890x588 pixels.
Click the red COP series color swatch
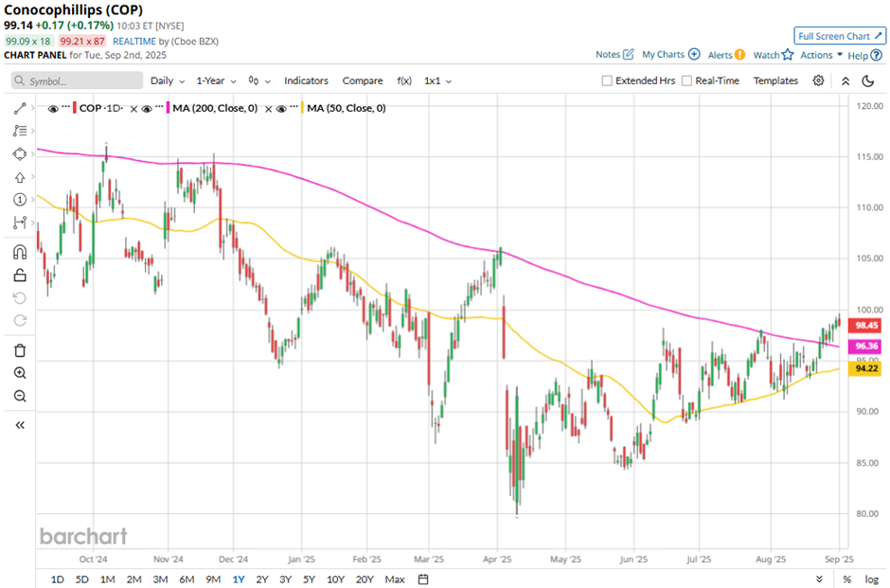click(x=75, y=108)
